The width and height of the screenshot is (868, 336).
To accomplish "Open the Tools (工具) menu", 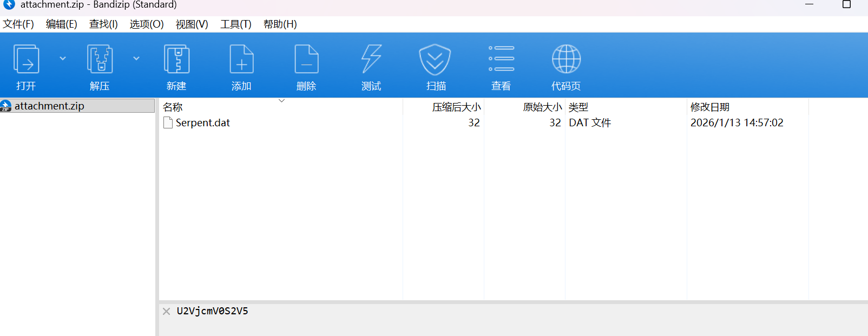I will (235, 24).
